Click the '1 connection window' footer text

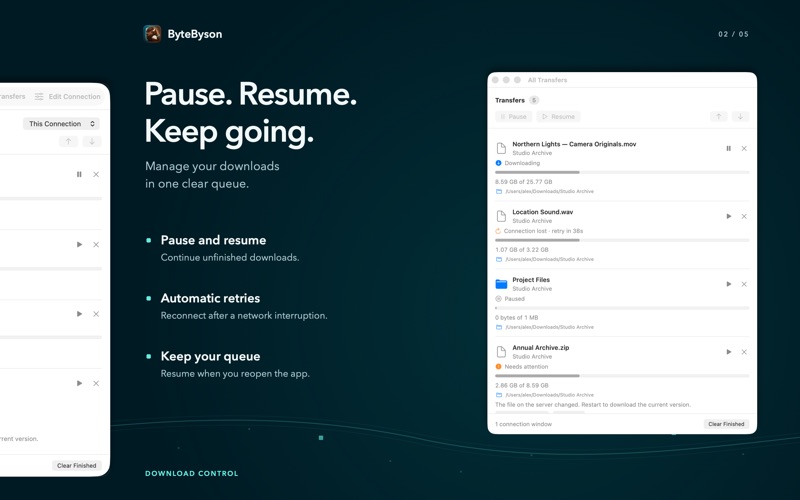coord(523,424)
